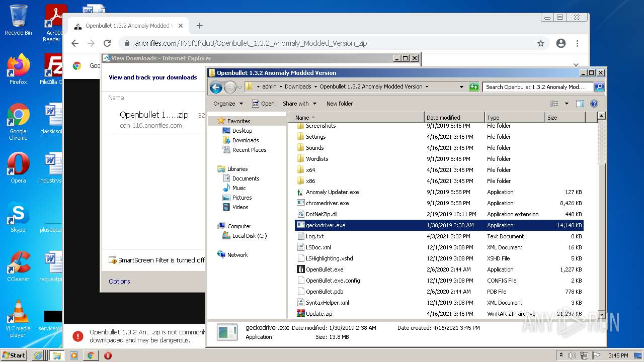Open recent pages dropdown next to Forward

click(240, 87)
